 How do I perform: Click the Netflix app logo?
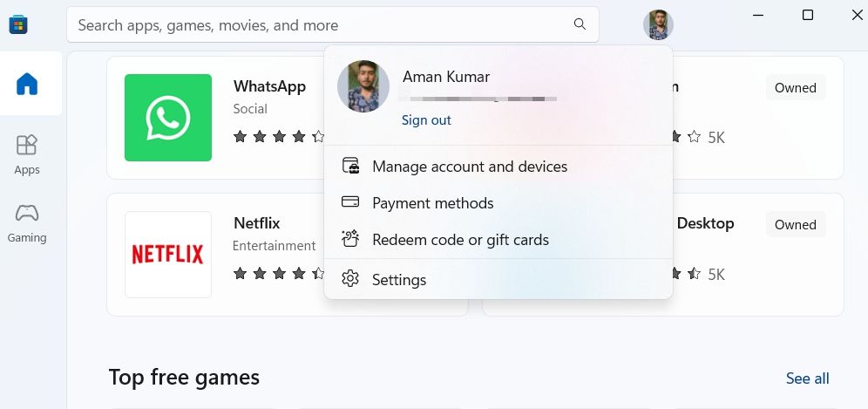click(x=168, y=255)
